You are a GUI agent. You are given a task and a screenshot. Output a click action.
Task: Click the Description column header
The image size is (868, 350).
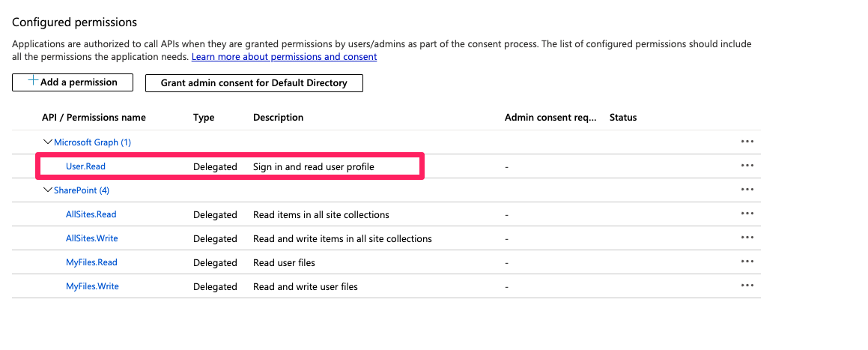[279, 118]
